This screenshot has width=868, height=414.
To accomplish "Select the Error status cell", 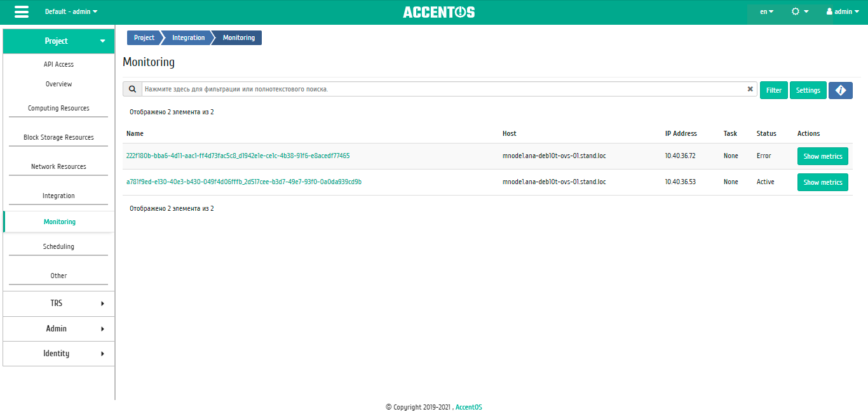I will [764, 156].
